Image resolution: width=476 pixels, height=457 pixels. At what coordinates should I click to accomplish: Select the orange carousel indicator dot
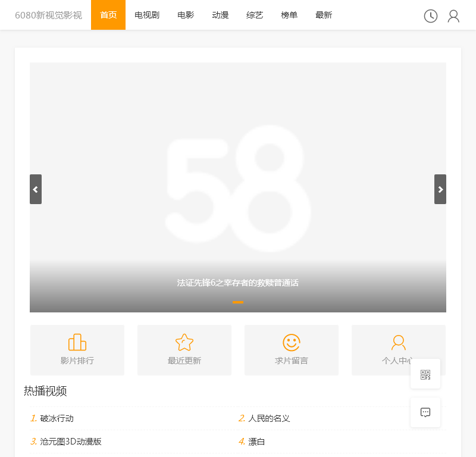click(x=238, y=302)
